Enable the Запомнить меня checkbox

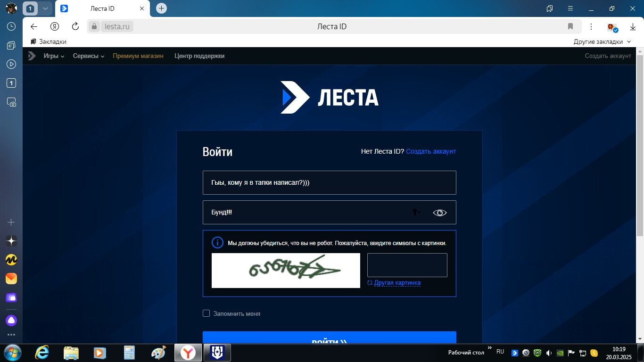206,313
